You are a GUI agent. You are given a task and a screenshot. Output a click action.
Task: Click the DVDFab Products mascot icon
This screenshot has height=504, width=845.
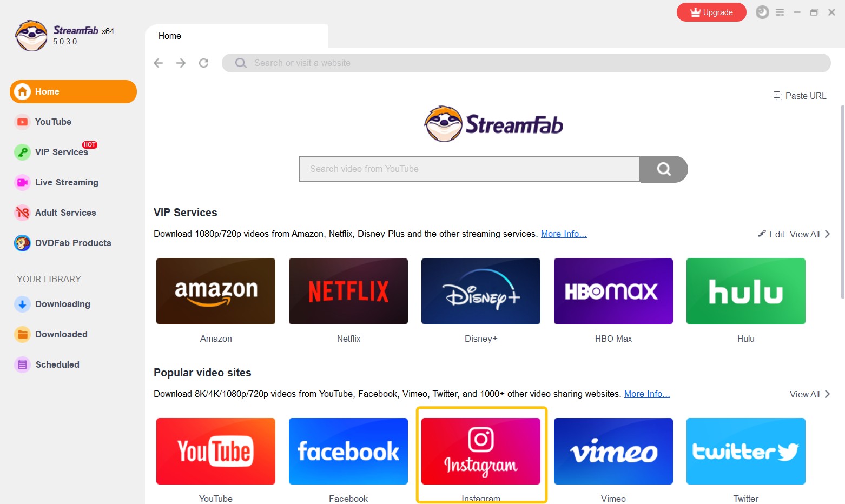click(x=22, y=243)
